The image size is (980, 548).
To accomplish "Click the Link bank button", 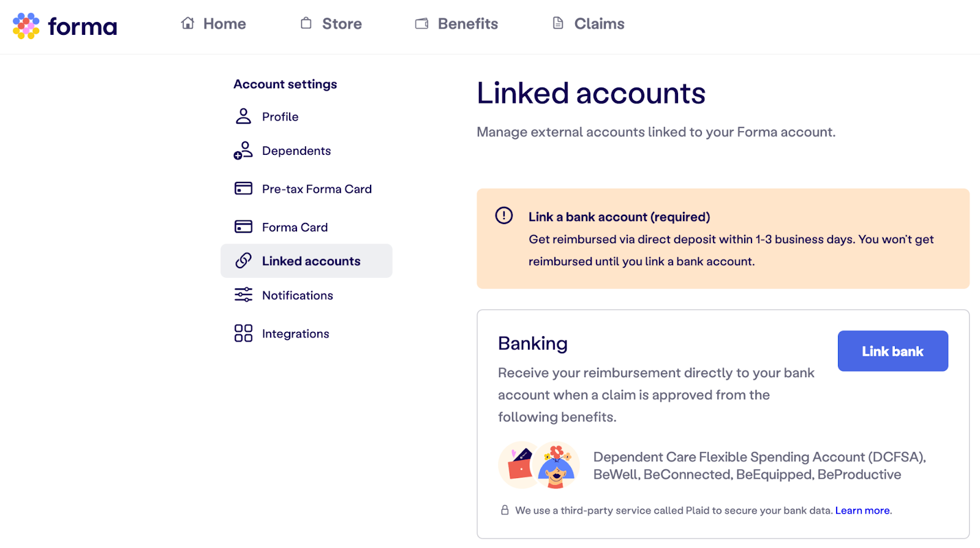I will tap(893, 351).
